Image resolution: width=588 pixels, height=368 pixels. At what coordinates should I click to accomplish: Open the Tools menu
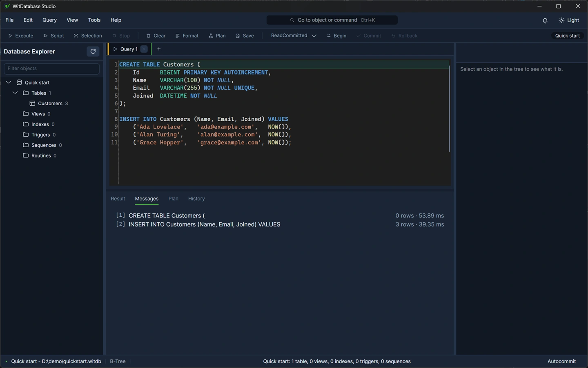pos(94,20)
